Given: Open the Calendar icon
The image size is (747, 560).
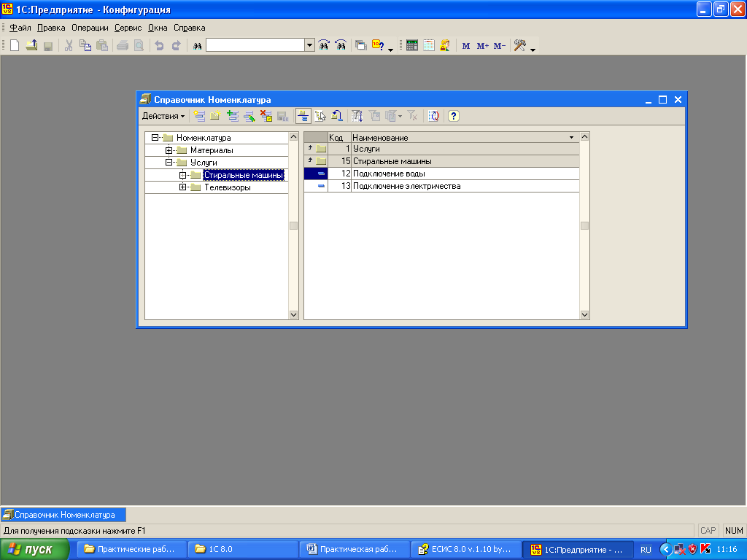Looking at the screenshot, I should (x=429, y=46).
